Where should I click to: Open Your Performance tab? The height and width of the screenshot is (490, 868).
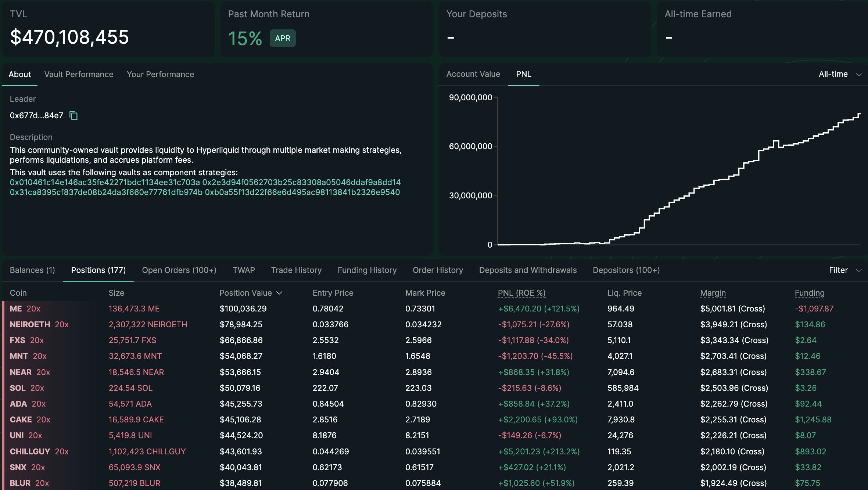tap(160, 75)
